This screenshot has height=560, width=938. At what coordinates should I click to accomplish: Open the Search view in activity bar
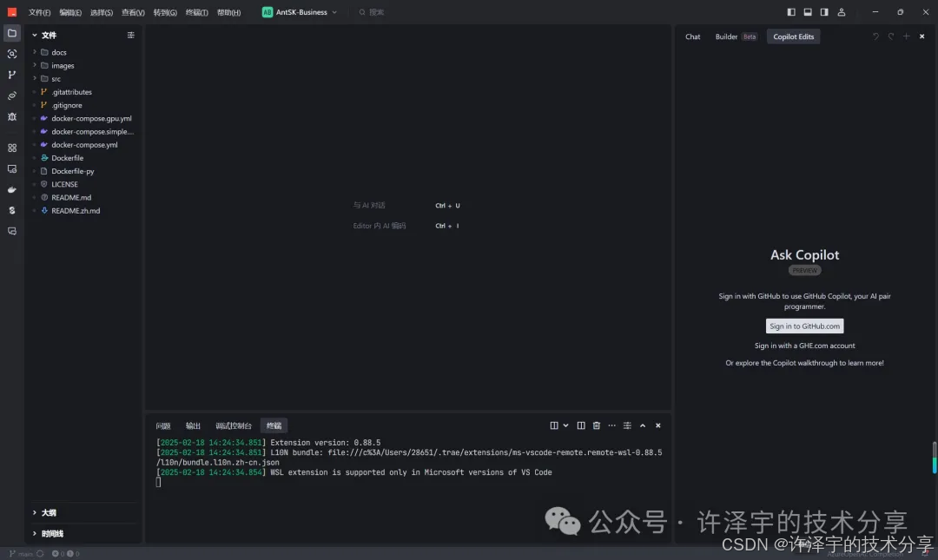point(12,54)
